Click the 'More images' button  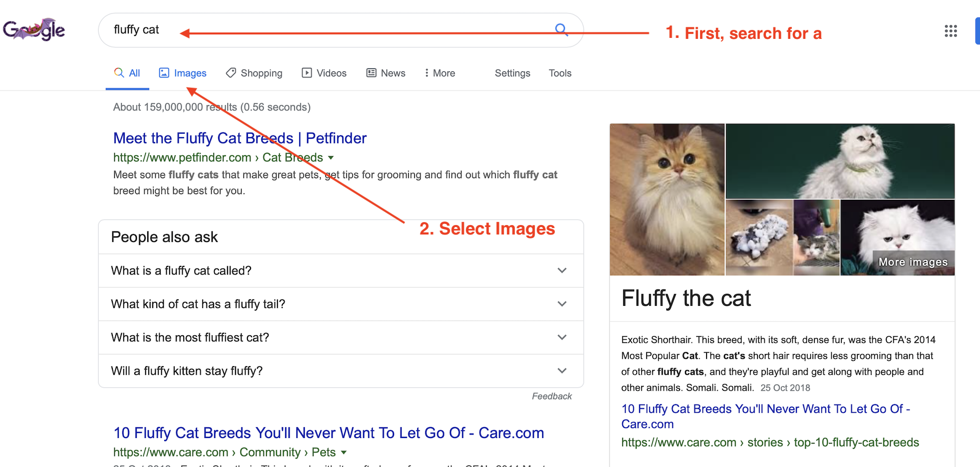coord(913,262)
